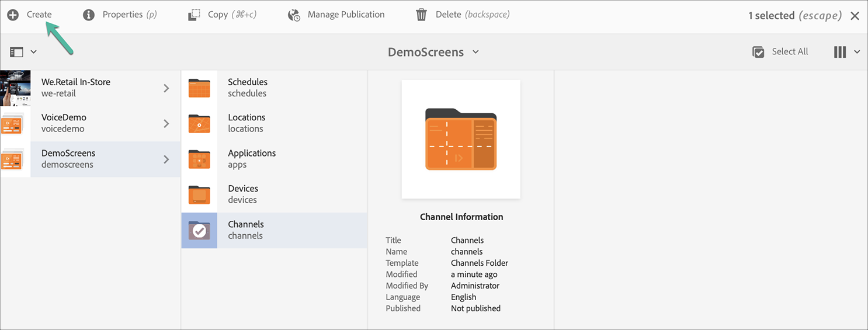Click the Devices folder icon
The height and width of the screenshot is (330, 868).
pos(199,194)
